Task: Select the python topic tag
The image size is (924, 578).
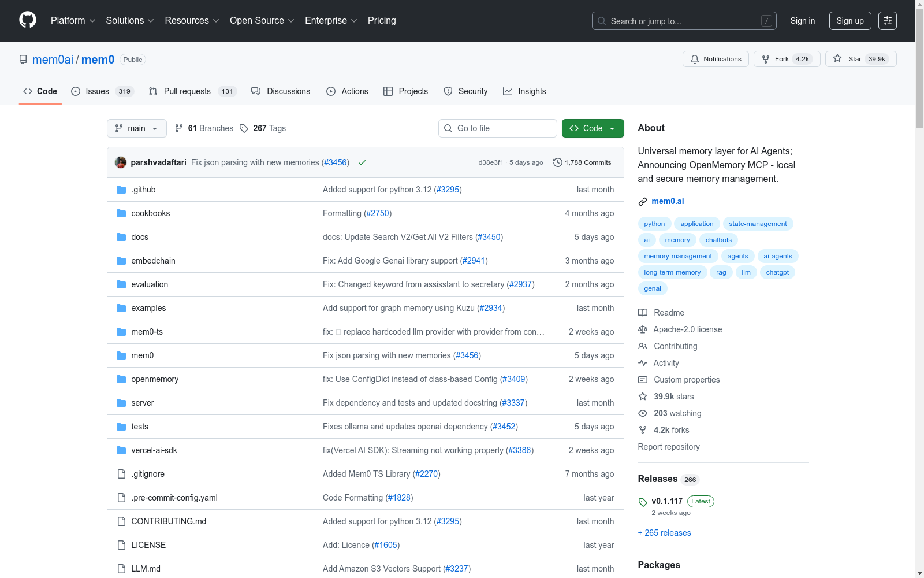Action: point(654,224)
